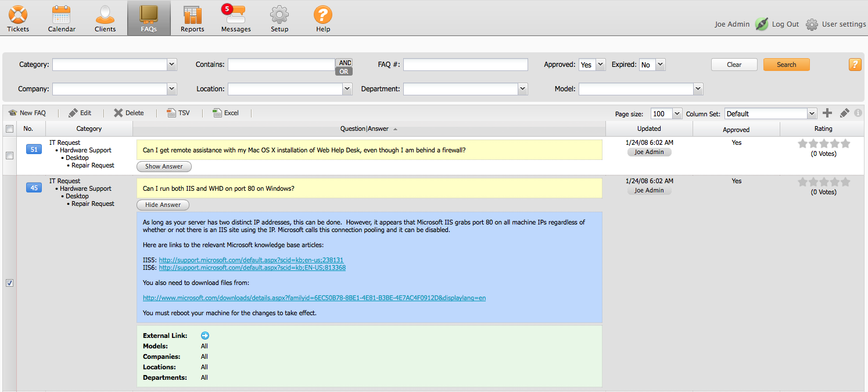
Task: Open User settings gear icon
Action: pos(812,24)
